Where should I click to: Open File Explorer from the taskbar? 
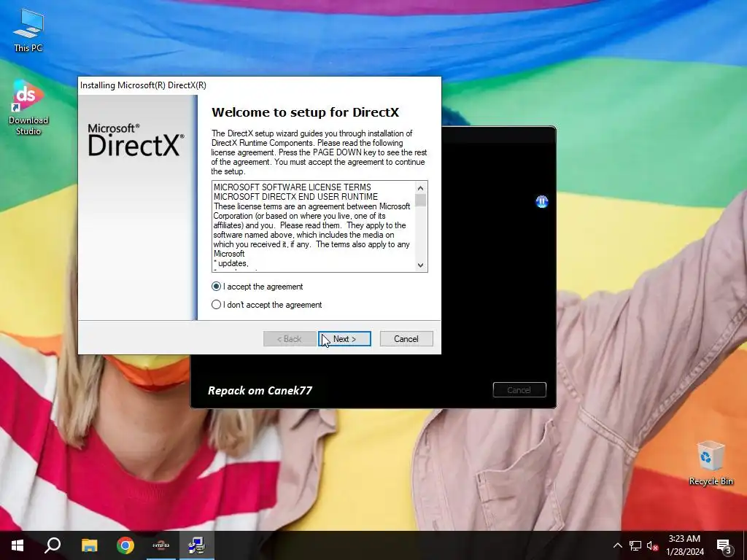pos(89,545)
